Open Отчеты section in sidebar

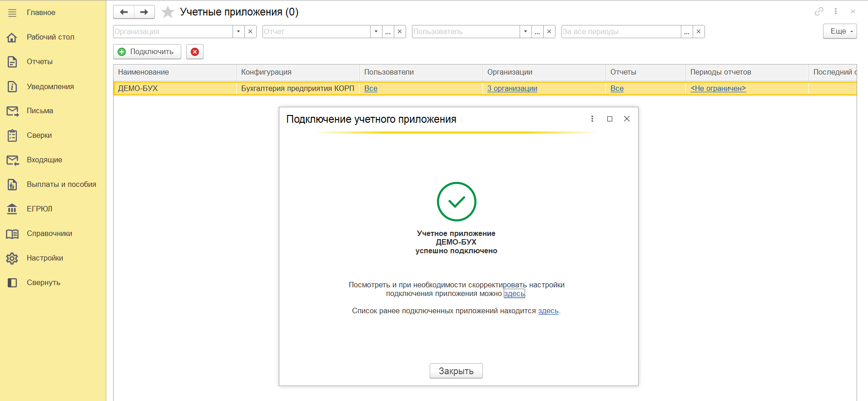coord(40,62)
